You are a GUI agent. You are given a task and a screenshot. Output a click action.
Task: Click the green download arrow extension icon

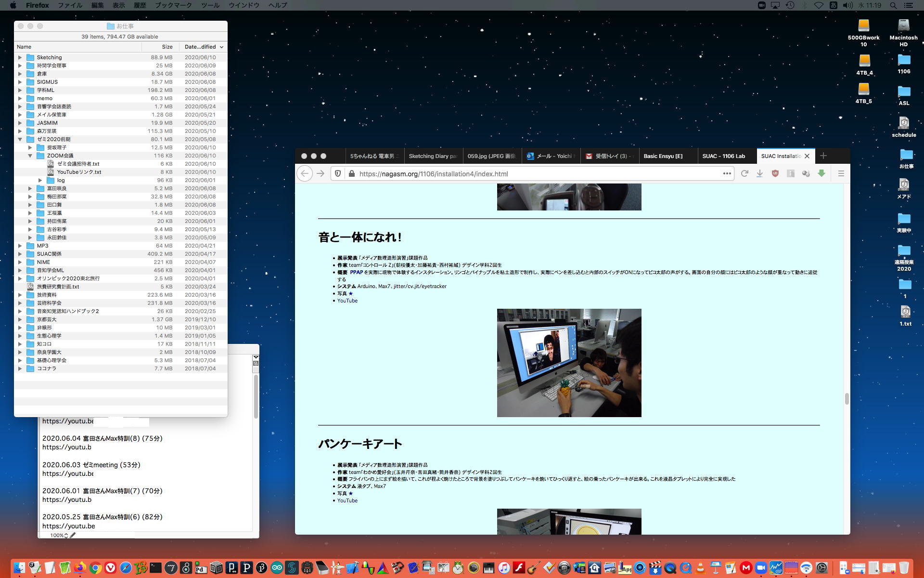[x=821, y=173]
